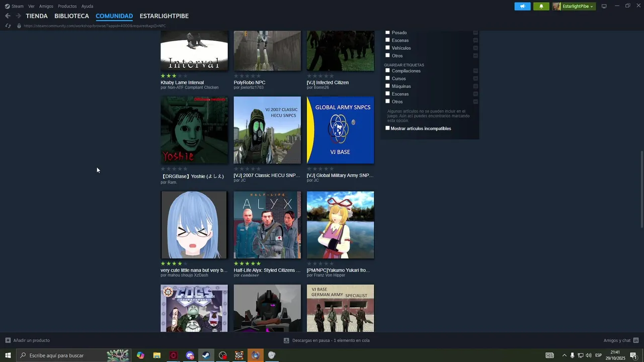Image resolution: width=644 pixels, height=362 pixels.
Task: Go forward with the forward arrow
Action: (x=18, y=16)
